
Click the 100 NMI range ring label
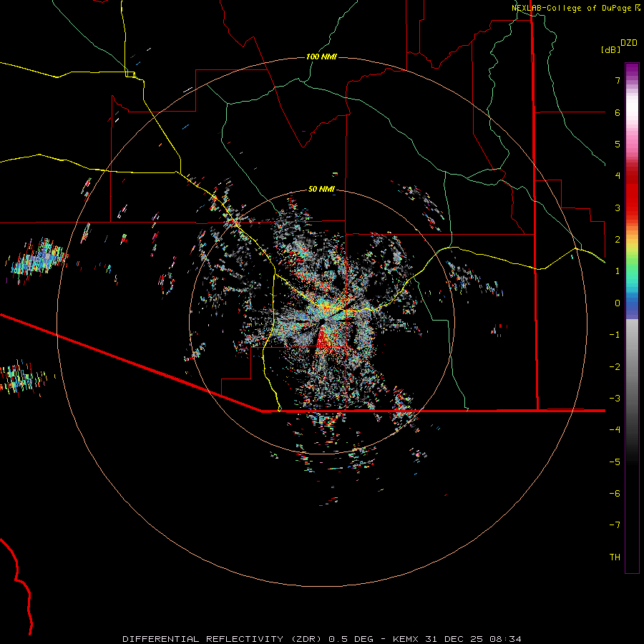click(321, 57)
